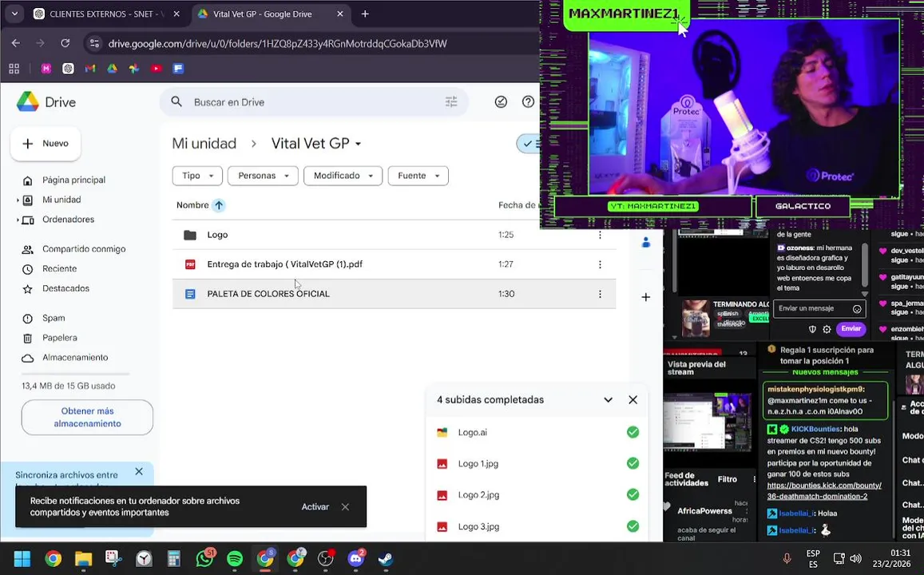This screenshot has width=924, height=575.
Task: Open more actions for PALETA DE COLORES OFICIAL
Action: (x=600, y=293)
